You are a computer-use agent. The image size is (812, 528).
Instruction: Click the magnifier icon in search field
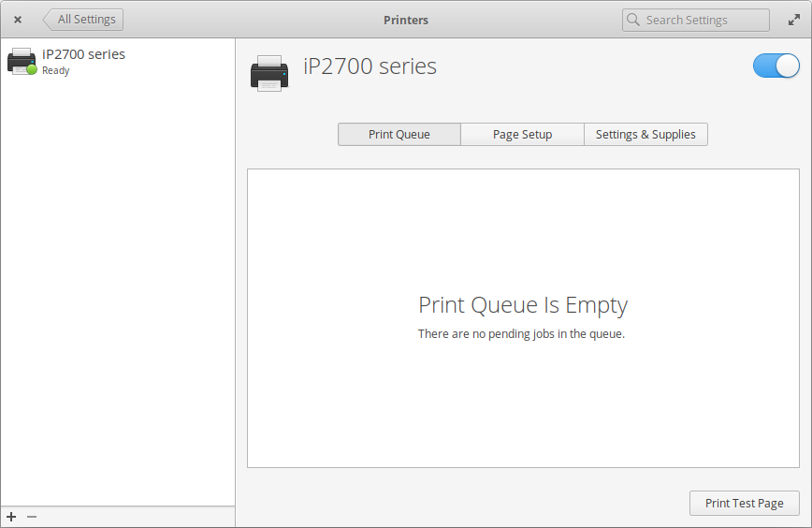point(632,20)
